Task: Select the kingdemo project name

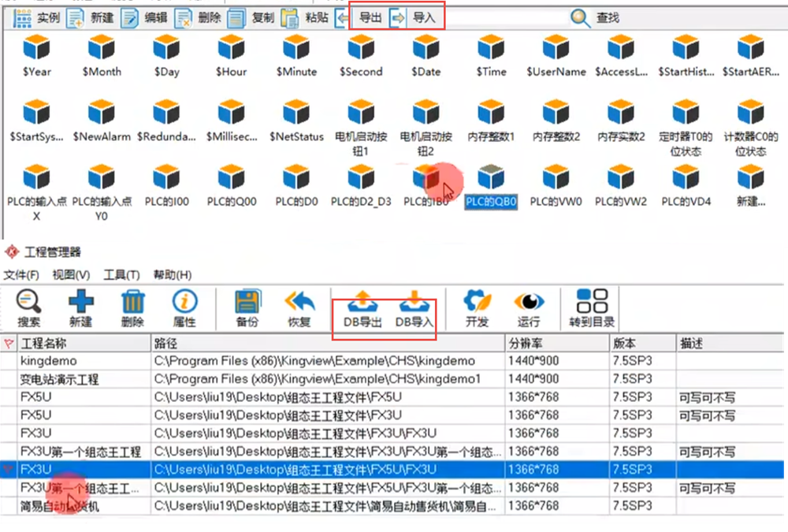Action: pos(49,361)
